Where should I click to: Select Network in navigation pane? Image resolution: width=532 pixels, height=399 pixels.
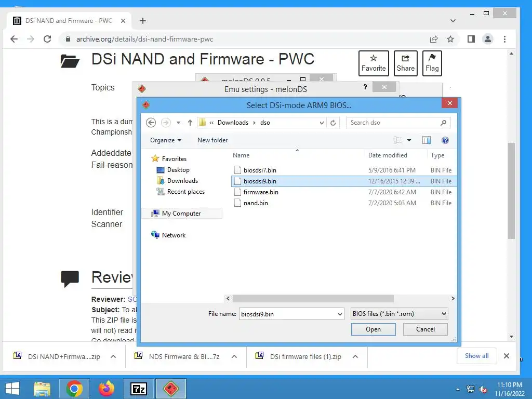tap(169, 235)
